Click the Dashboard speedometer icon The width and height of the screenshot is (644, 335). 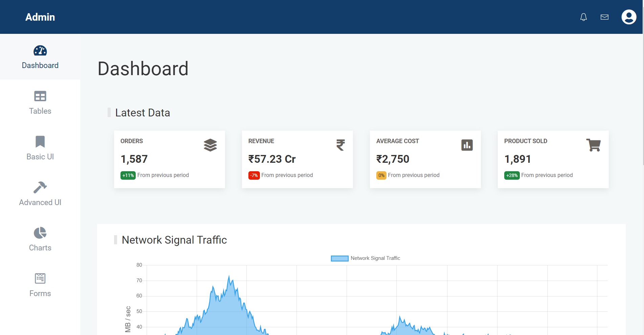coord(40,51)
